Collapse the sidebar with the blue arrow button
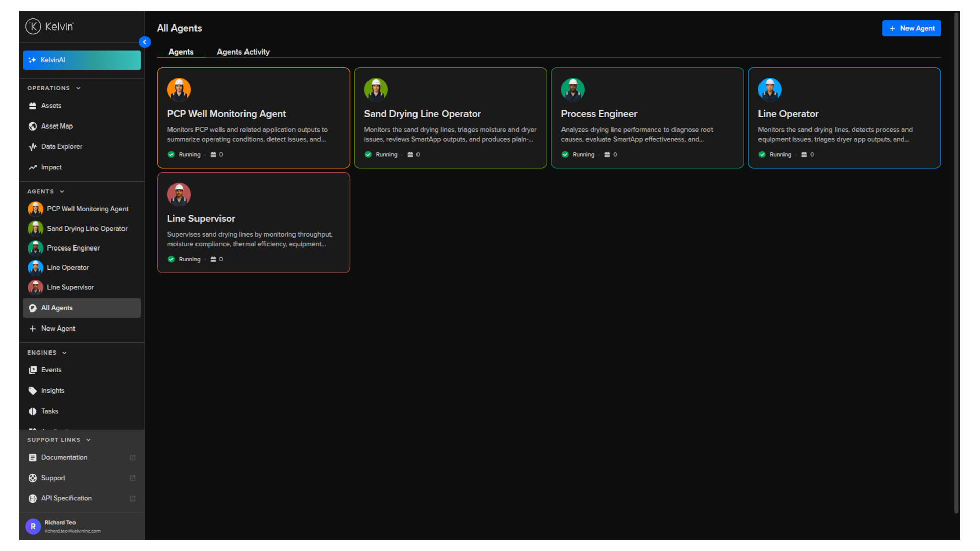The height and width of the screenshot is (551, 980). pyautogui.click(x=145, y=42)
